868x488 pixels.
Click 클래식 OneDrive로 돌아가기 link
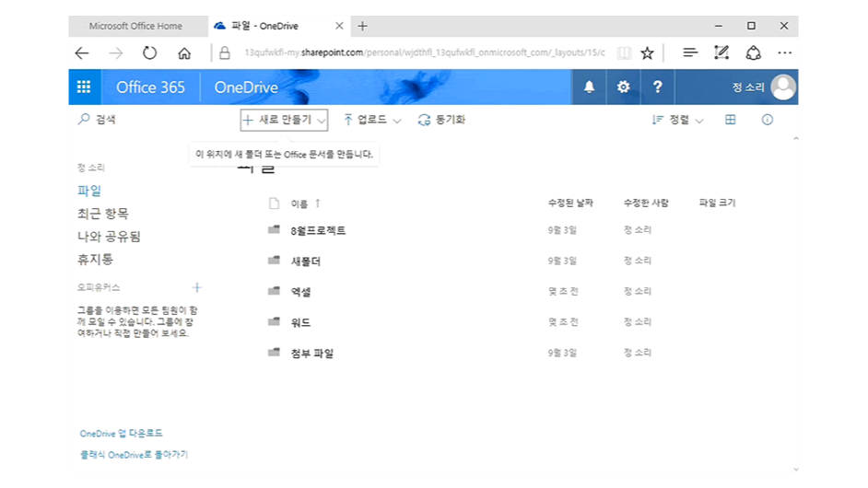coord(134,455)
